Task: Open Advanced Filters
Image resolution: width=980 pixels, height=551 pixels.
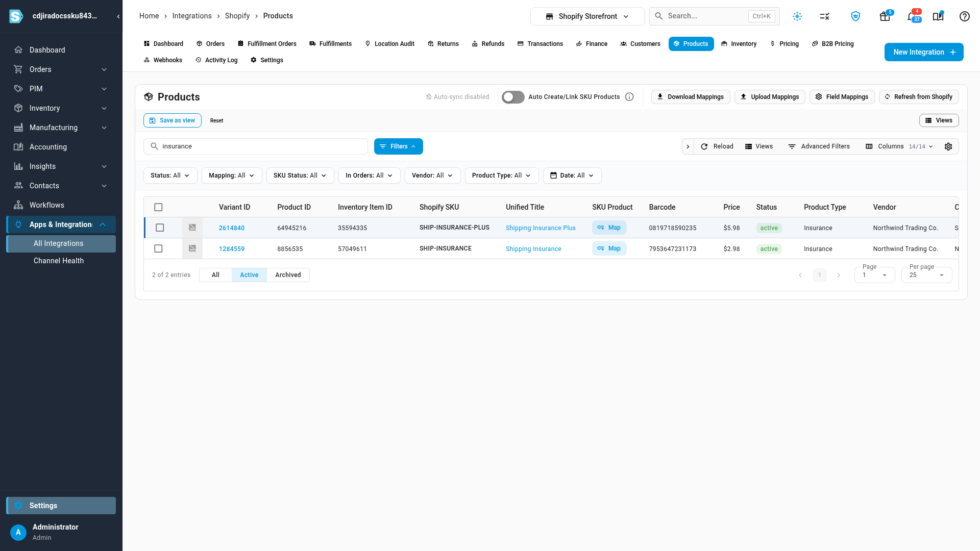Action: click(819, 146)
